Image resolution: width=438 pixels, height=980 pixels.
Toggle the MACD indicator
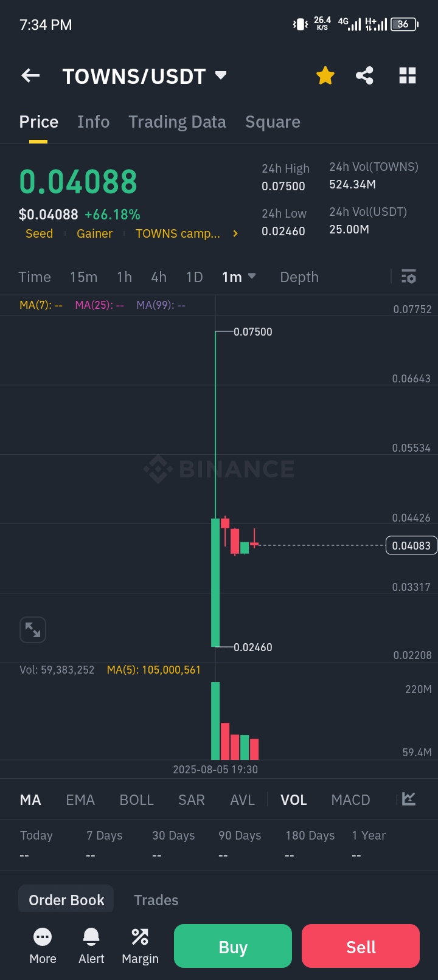350,799
